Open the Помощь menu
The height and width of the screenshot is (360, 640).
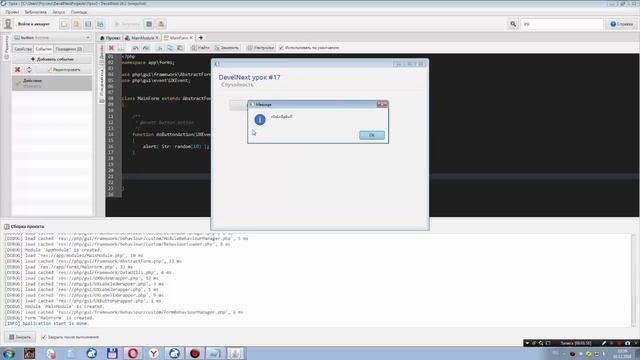click(x=79, y=12)
